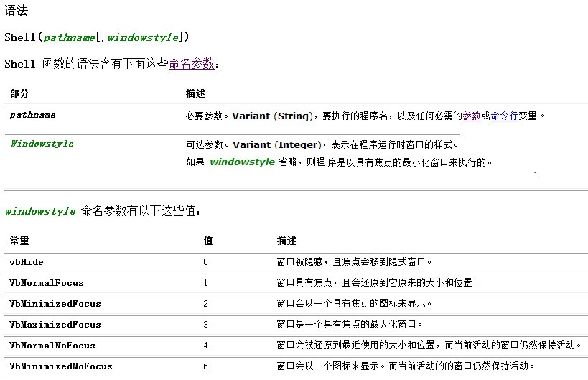
Task: Click the vbHide constant
Action: tap(27, 262)
